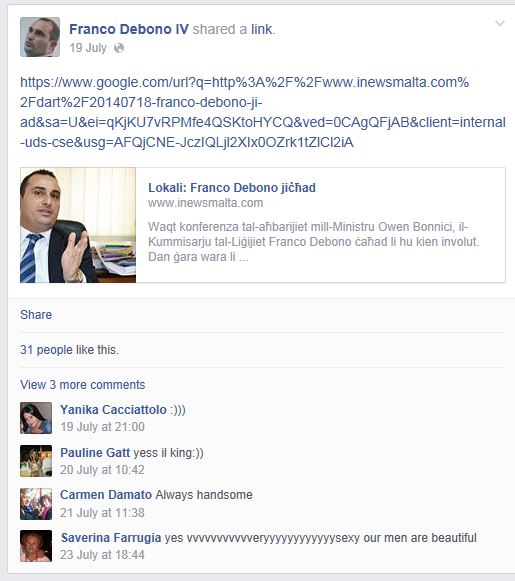Open Pauline Gatt's avatar picture
The height and width of the screenshot is (581, 515).
pyautogui.click(x=36, y=461)
